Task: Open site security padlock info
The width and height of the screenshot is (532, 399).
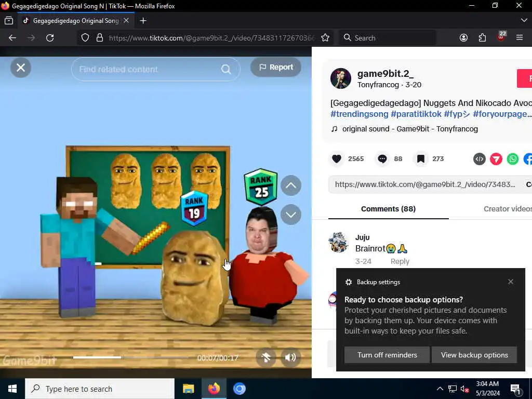Action: click(x=99, y=37)
